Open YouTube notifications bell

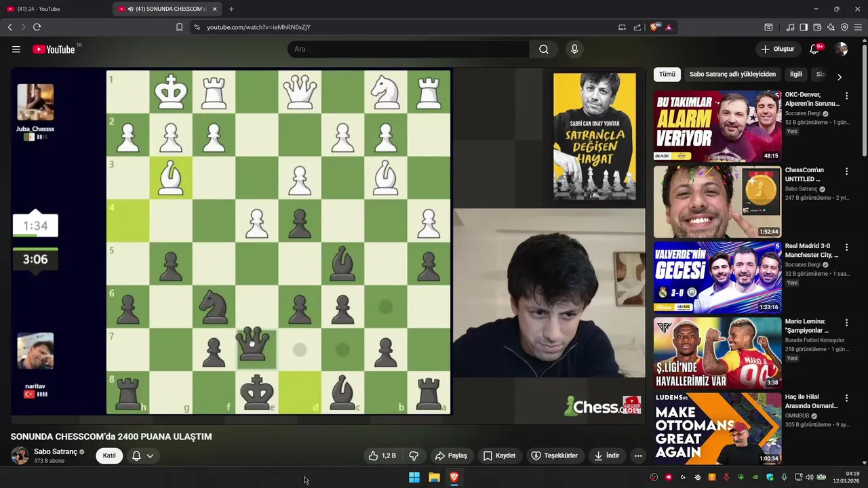[x=815, y=49]
